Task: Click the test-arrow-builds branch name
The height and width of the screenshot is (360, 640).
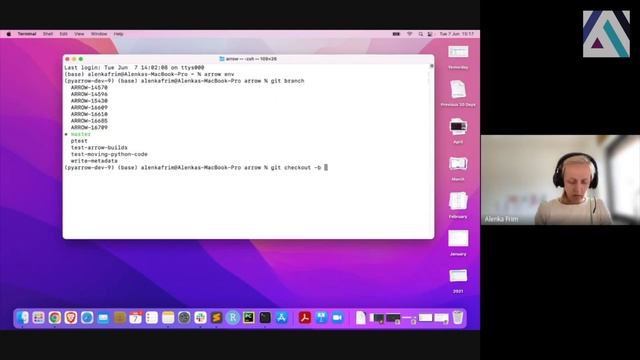Action: 99,148
